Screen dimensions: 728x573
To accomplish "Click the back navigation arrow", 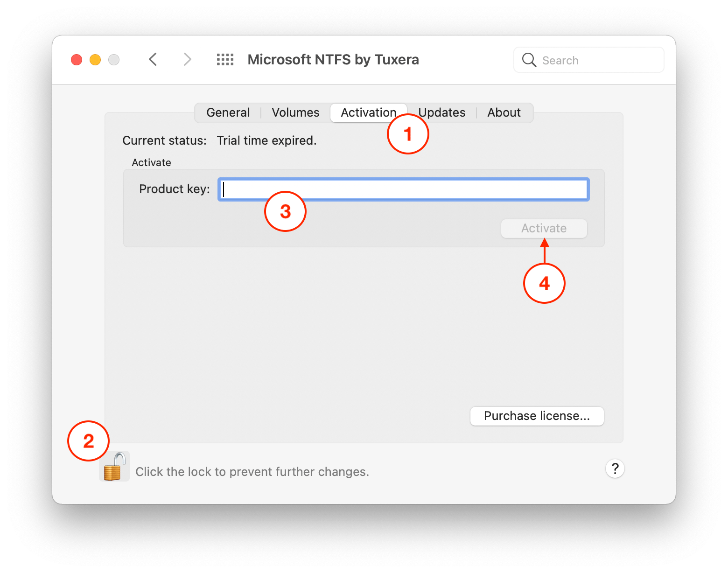I will (x=153, y=60).
